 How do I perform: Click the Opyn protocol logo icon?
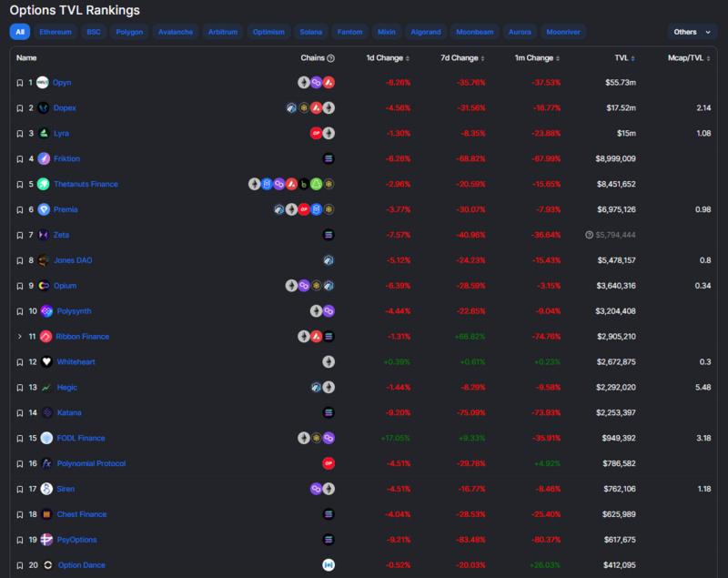click(x=43, y=83)
